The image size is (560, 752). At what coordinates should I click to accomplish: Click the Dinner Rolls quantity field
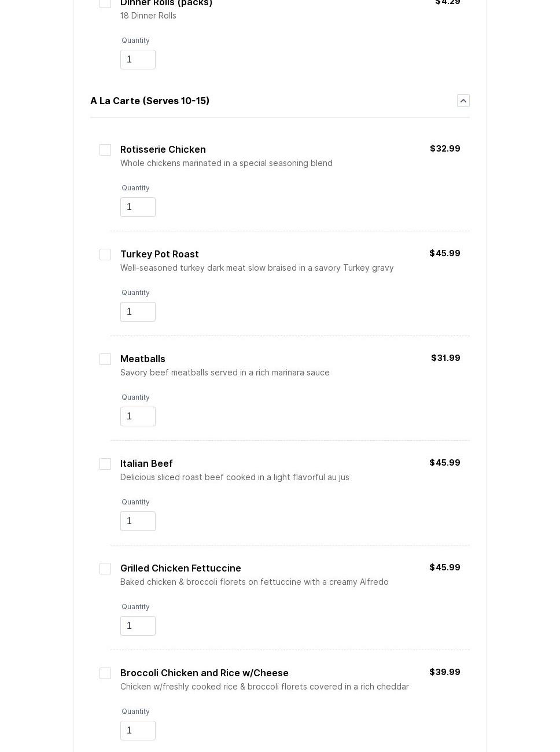click(138, 60)
